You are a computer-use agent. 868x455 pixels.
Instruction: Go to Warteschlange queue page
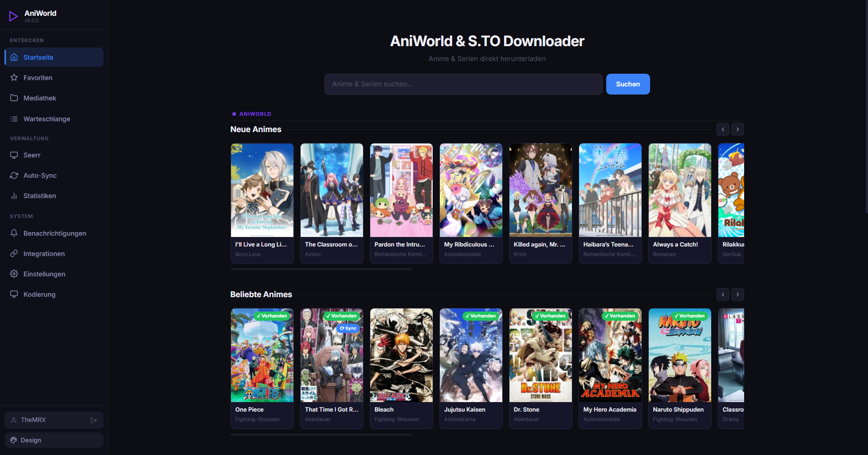(54, 119)
